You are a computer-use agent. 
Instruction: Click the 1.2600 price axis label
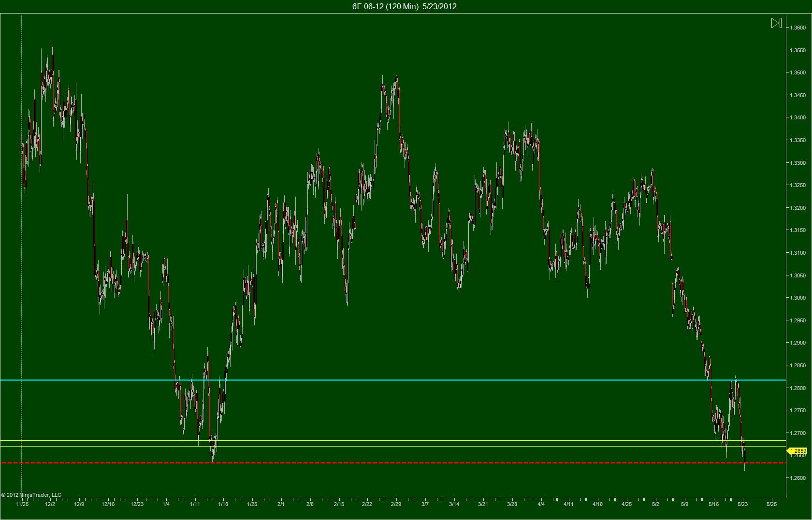[797, 478]
